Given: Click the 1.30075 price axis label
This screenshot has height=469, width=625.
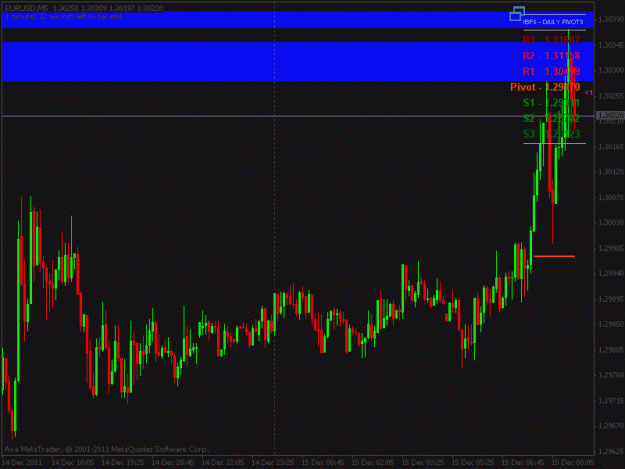Looking at the screenshot, I should pyautogui.click(x=611, y=197).
